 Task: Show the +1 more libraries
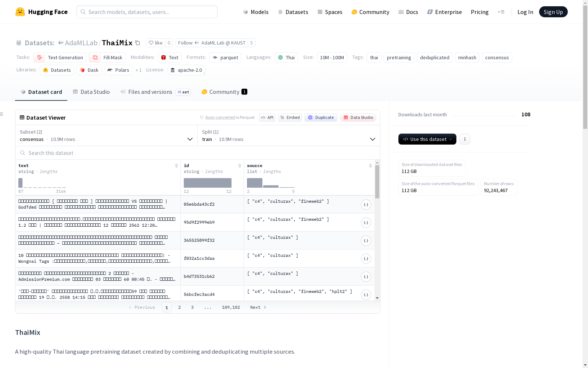click(x=139, y=70)
